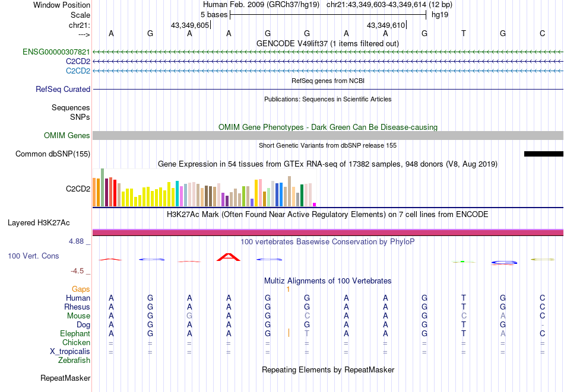Click the orange Gaps label
The image size is (564, 392).
[x=81, y=289]
